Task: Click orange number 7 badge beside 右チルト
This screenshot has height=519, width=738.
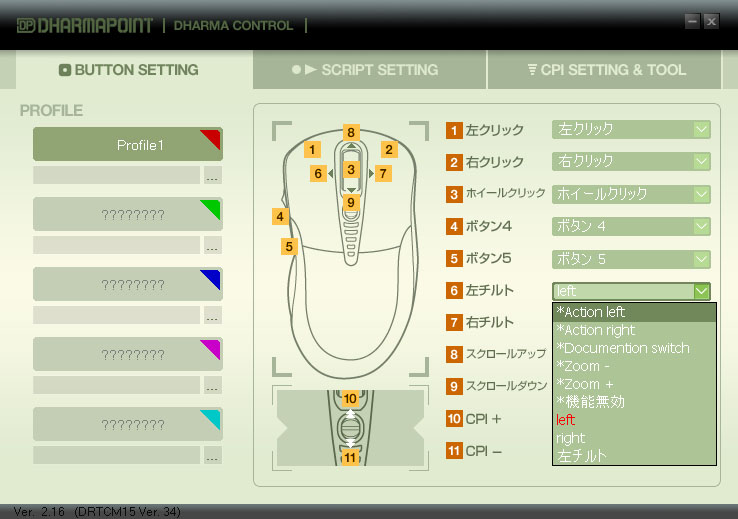Action: [x=454, y=322]
